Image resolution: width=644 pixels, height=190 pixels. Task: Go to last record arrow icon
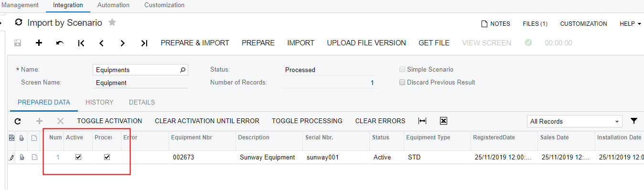(x=144, y=43)
